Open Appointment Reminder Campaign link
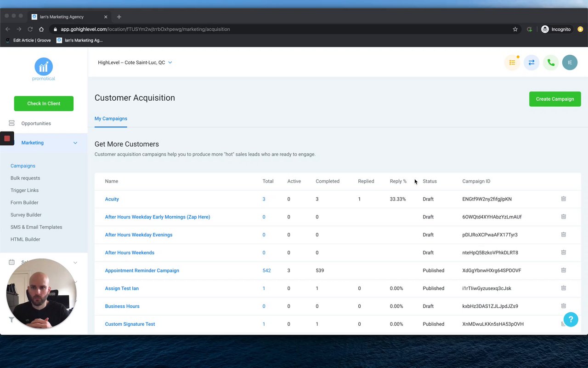Viewport: 588px width, 368px height. coord(142,270)
